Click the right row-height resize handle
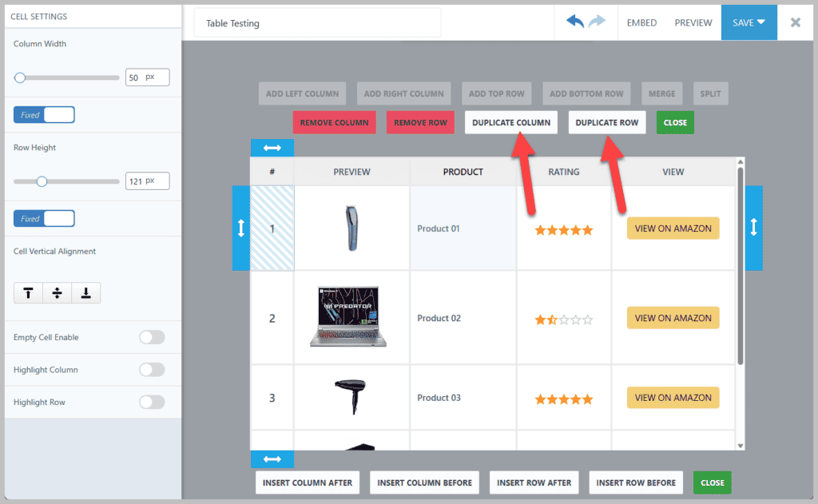818x504 pixels. tap(753, 228)
